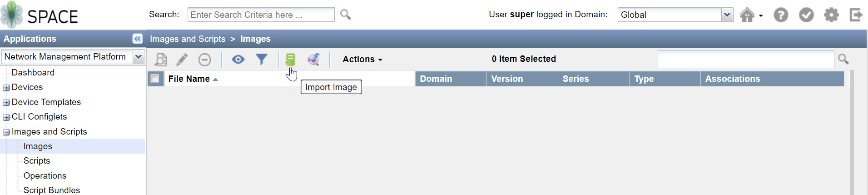Open the gear settings icon

click(831, 15)
